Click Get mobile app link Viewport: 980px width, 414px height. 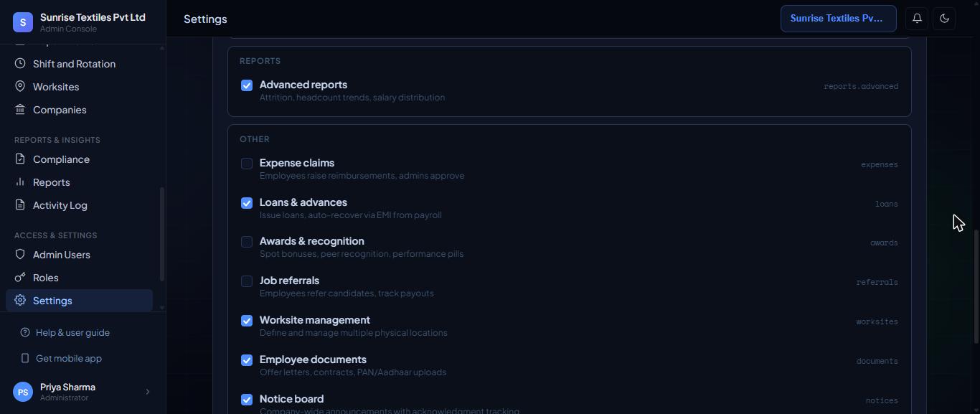(x=69, y=359)
